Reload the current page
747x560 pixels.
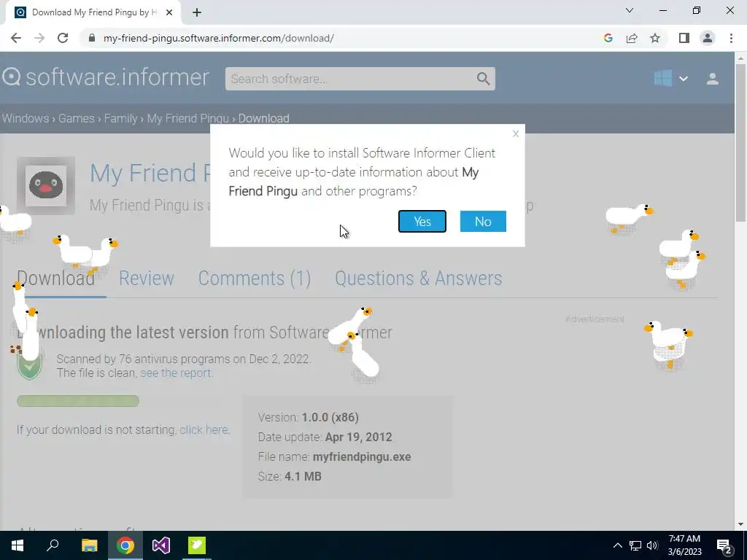(63, 38)
